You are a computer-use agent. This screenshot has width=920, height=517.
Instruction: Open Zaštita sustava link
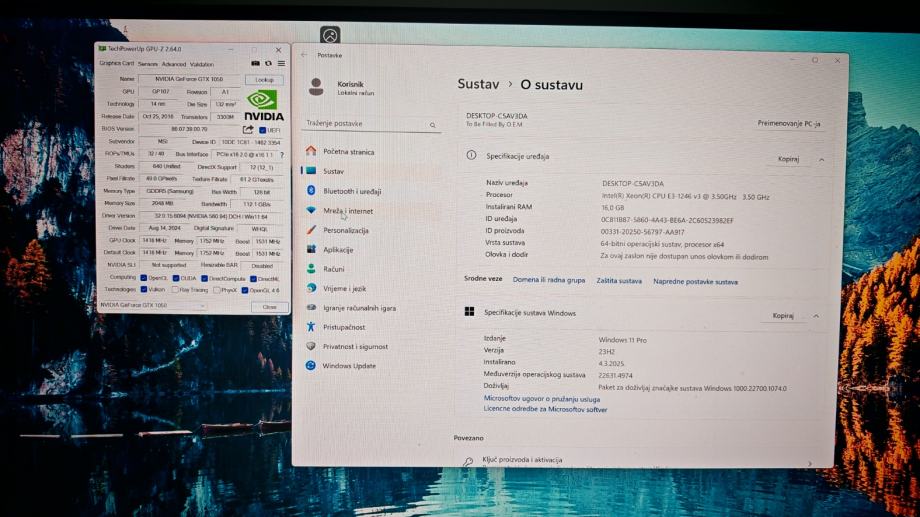tap(619, 281)
